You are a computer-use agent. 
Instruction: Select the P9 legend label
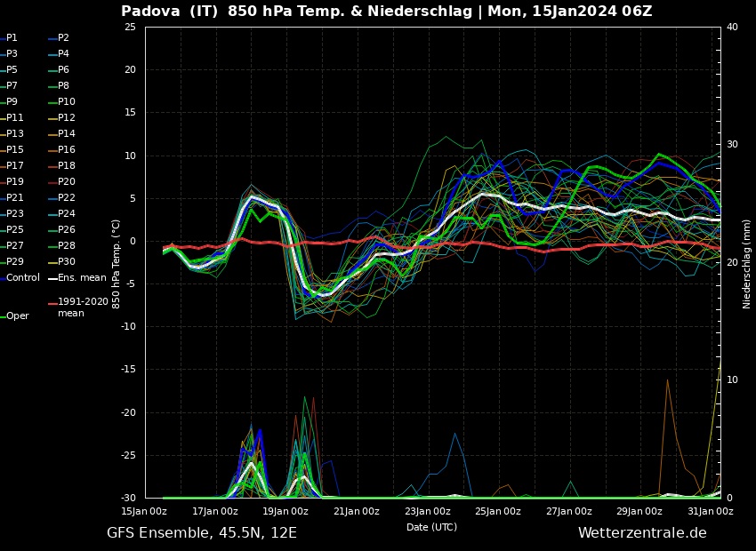[x=12, y=101]
